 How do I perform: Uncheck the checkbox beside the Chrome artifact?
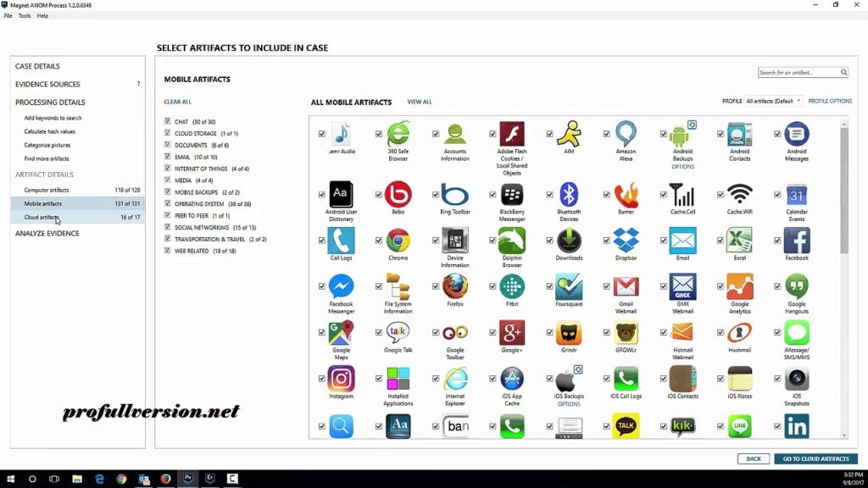pyautogui.click(x=379, y=241)
